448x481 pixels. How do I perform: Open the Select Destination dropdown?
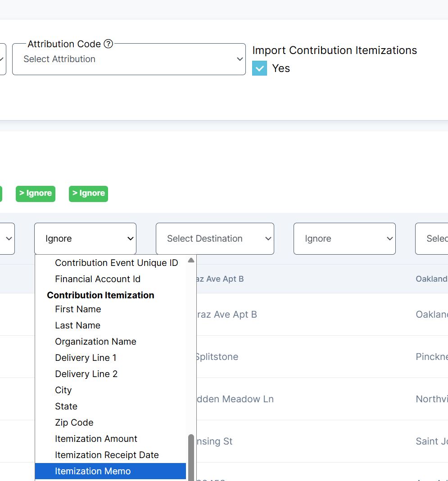pyautogui.click(x=215, y=238)
